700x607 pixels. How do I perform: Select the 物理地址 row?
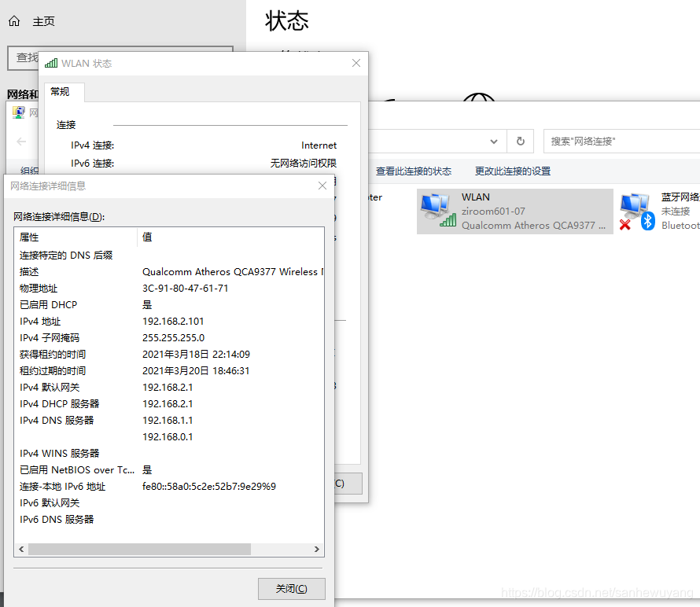tap(169, 289)
